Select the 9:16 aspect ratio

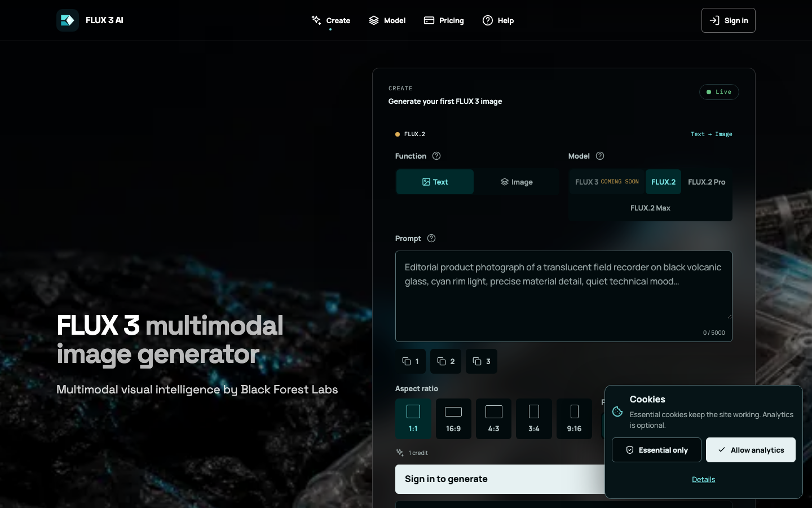pyautogui.click(x=574, y=419)
